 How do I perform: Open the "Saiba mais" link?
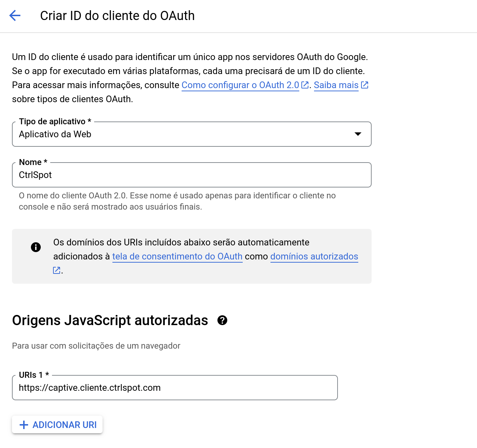[x=336, y=85]
